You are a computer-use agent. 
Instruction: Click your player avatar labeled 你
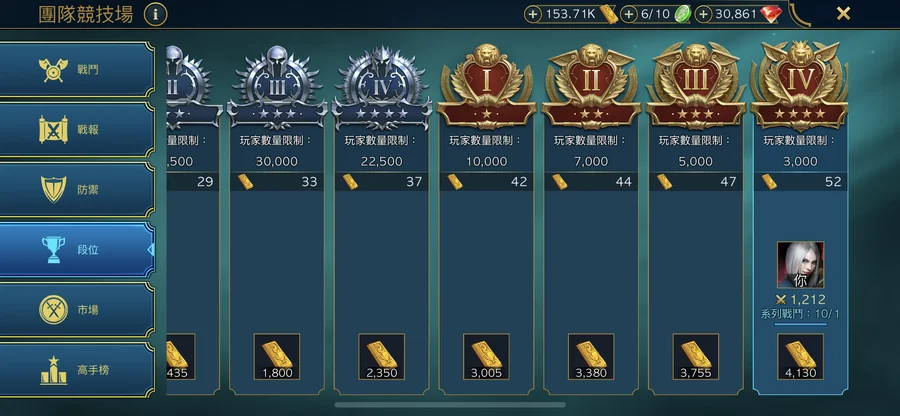[x=800, y=265]
